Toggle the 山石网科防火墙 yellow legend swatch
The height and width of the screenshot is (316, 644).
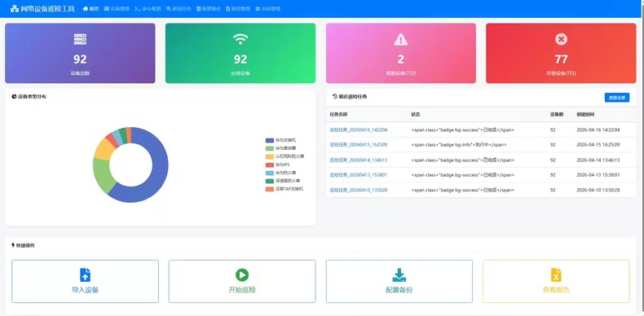[270, 156]
